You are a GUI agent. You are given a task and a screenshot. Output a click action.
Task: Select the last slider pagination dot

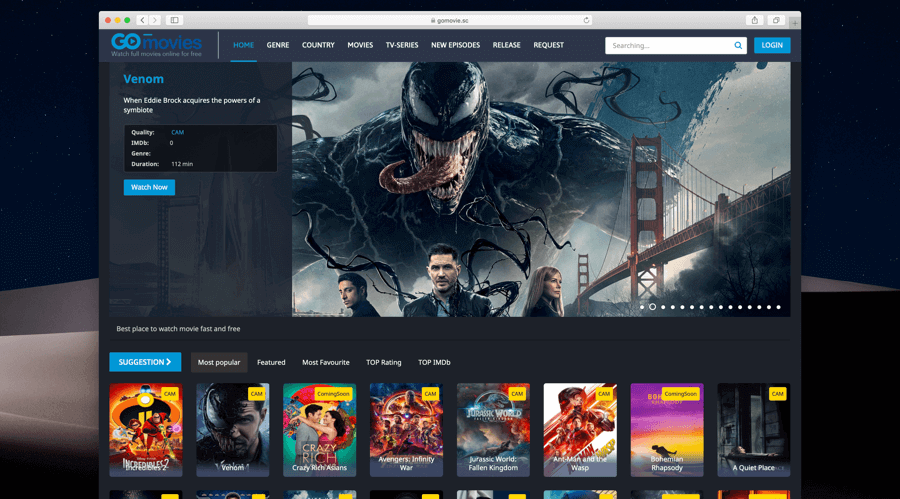pos(778,307)
